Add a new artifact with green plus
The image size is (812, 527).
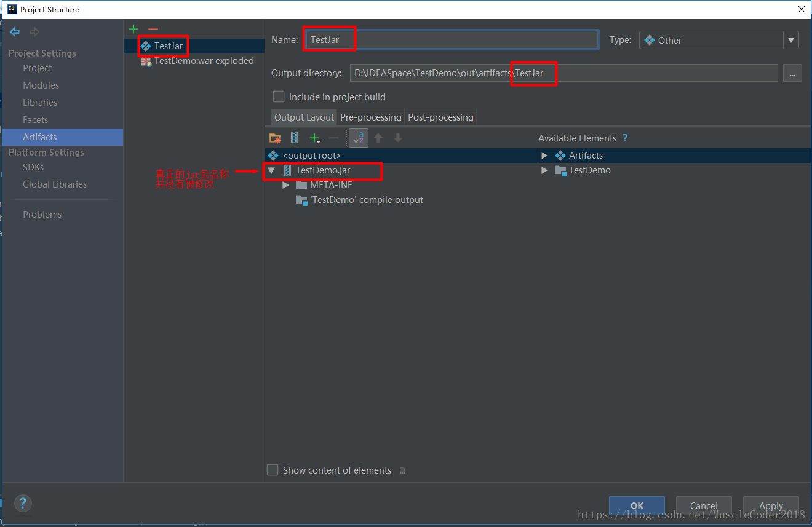tap(133, 29)
